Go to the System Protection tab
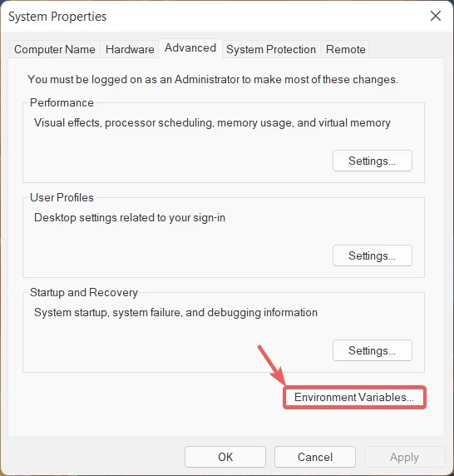This screenshot has height=476, width=454. pyautogui.click(x=271, y=49)
